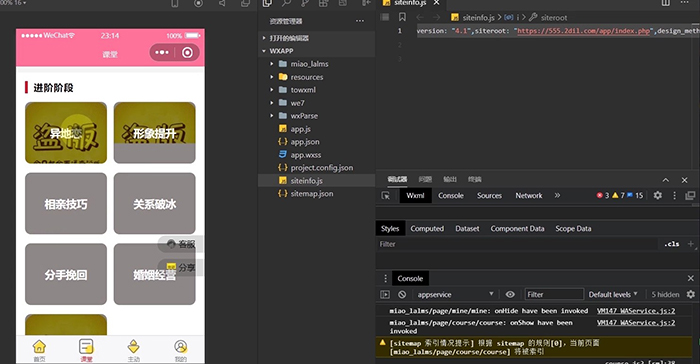The image size is (700, 364).
Task: Switch to the Scope Data tab
Action: tap(573, 229)
